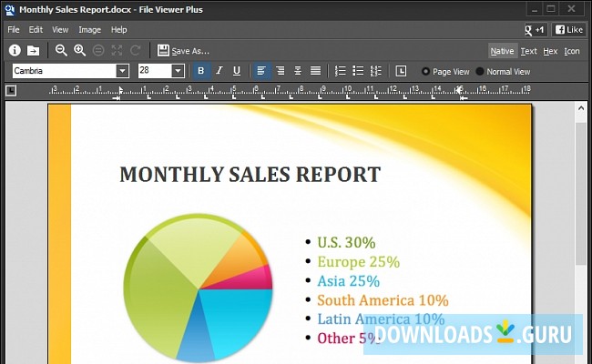592x364 pixels.
Task: Open the Help menu
Action: 118,29
